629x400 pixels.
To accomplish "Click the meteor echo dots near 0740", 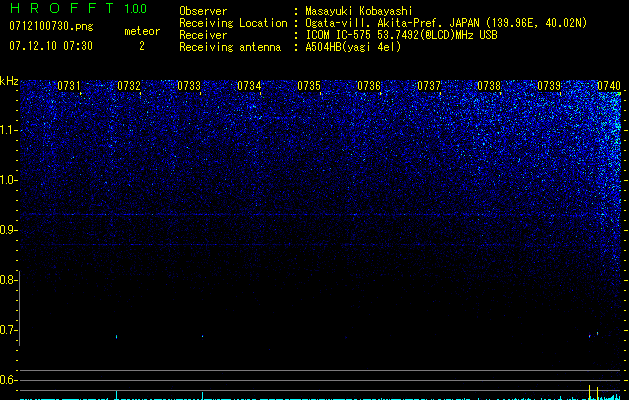I will [594, 334].
